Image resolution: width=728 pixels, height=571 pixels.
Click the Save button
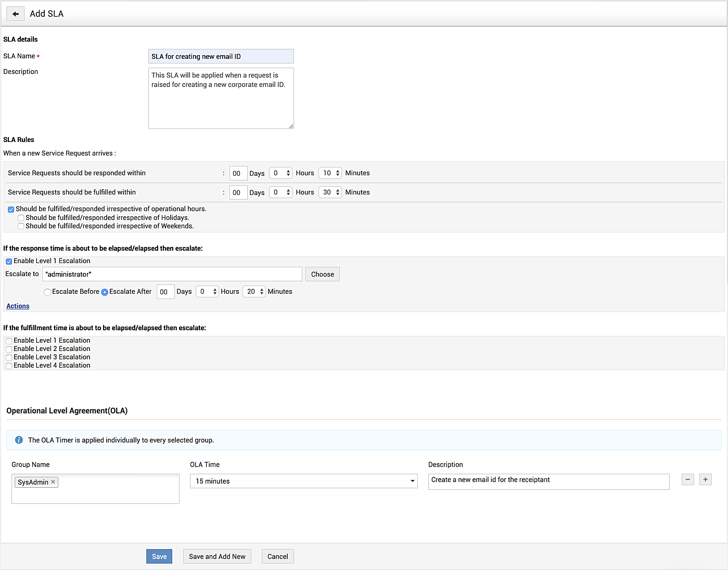[159, 556]
